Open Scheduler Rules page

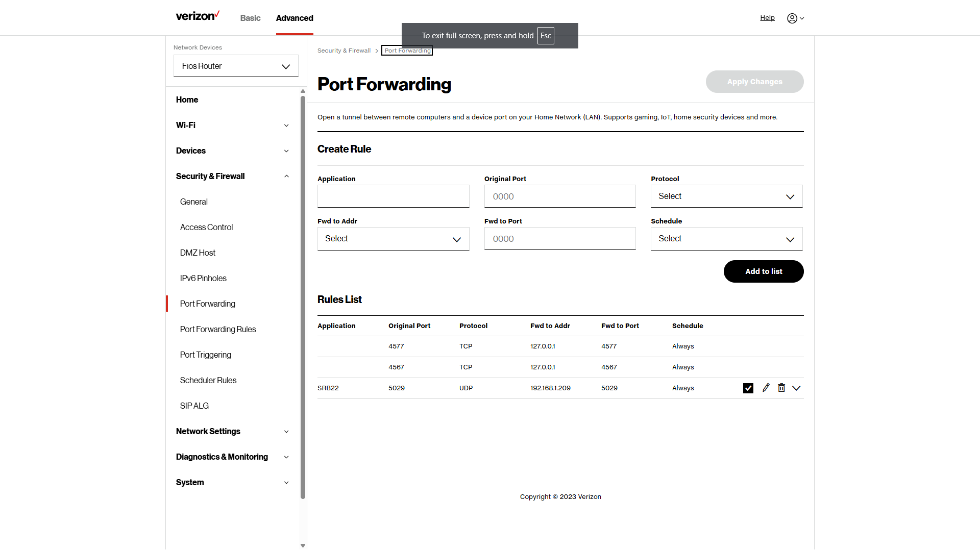[x=208, y=380]
